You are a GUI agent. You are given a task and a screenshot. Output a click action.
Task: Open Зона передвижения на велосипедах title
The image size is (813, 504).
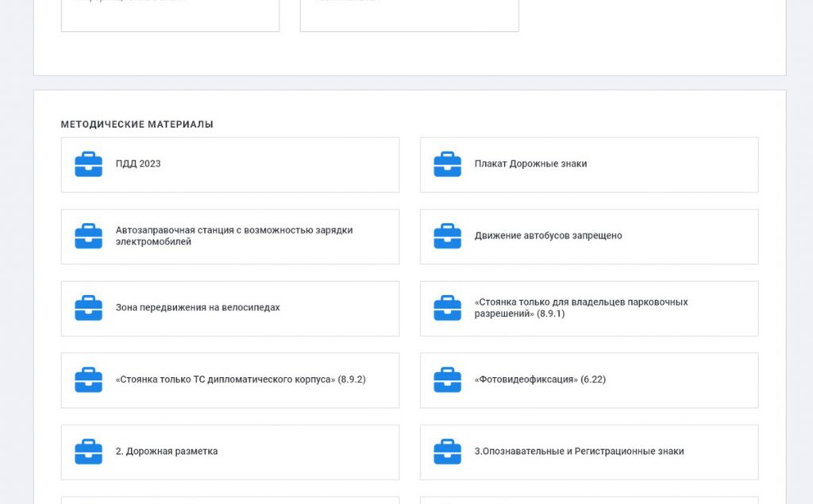pyautogui.click(x=198, y=308)
